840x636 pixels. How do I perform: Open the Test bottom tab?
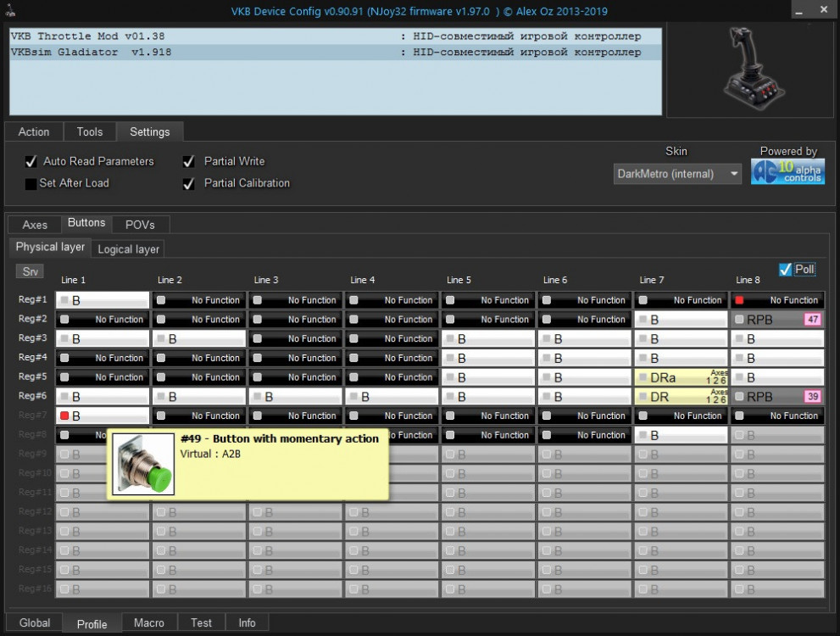201,622
